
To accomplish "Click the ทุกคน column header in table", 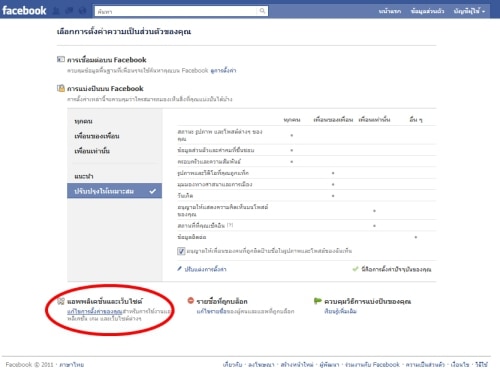I will [x=292, y=120].
